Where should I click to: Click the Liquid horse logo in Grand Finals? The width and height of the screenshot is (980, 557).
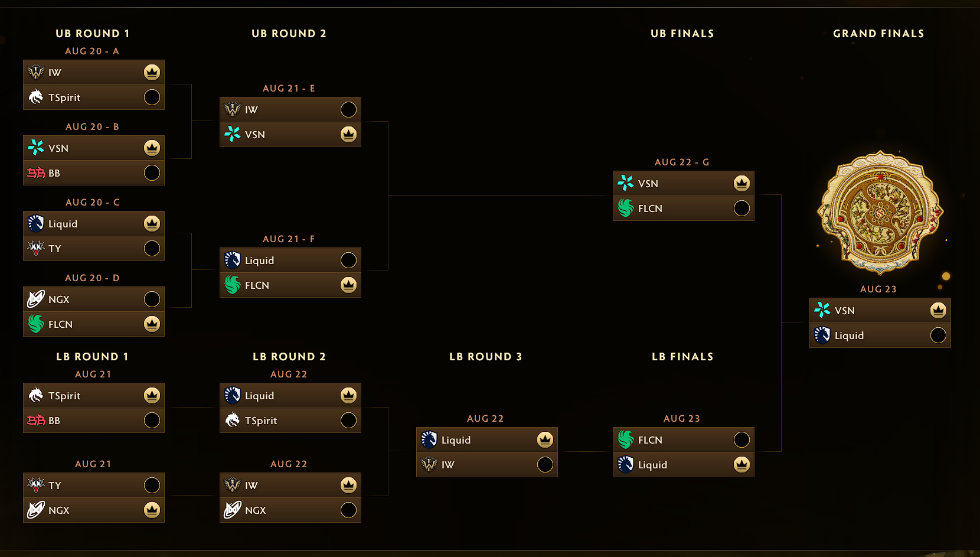click(x=822, y=335)
